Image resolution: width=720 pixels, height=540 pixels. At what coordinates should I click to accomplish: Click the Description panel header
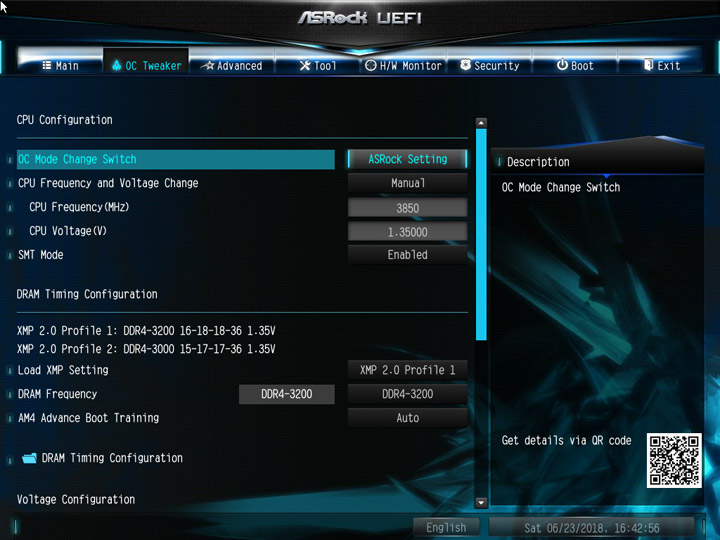(x=597, y=162)
